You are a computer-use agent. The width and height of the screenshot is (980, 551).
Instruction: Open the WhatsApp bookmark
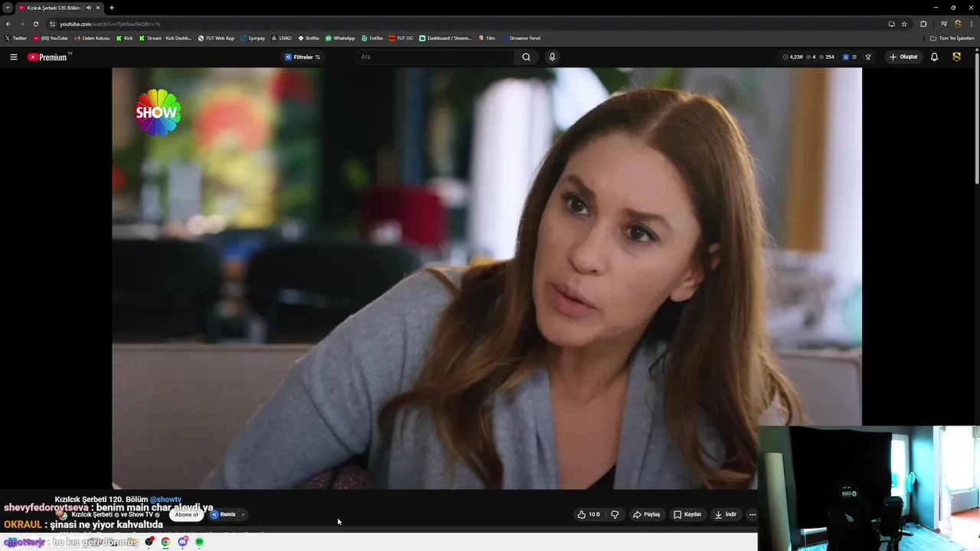[340, 37]
